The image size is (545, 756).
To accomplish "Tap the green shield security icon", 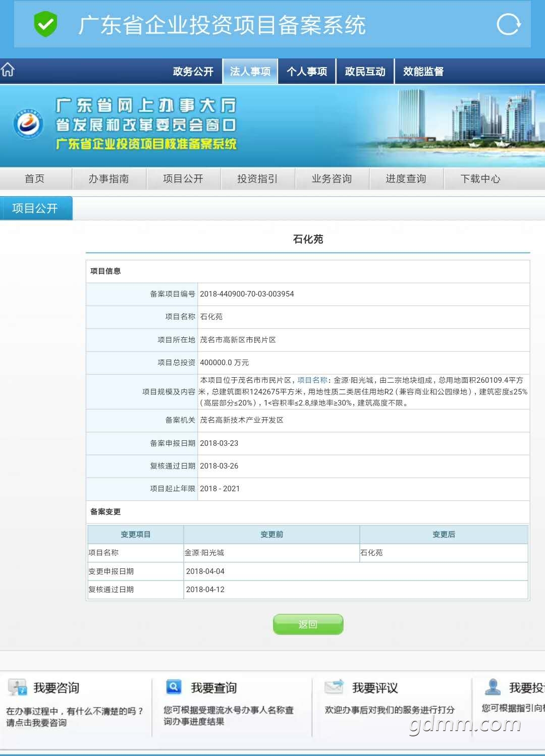I will (45, 24).
